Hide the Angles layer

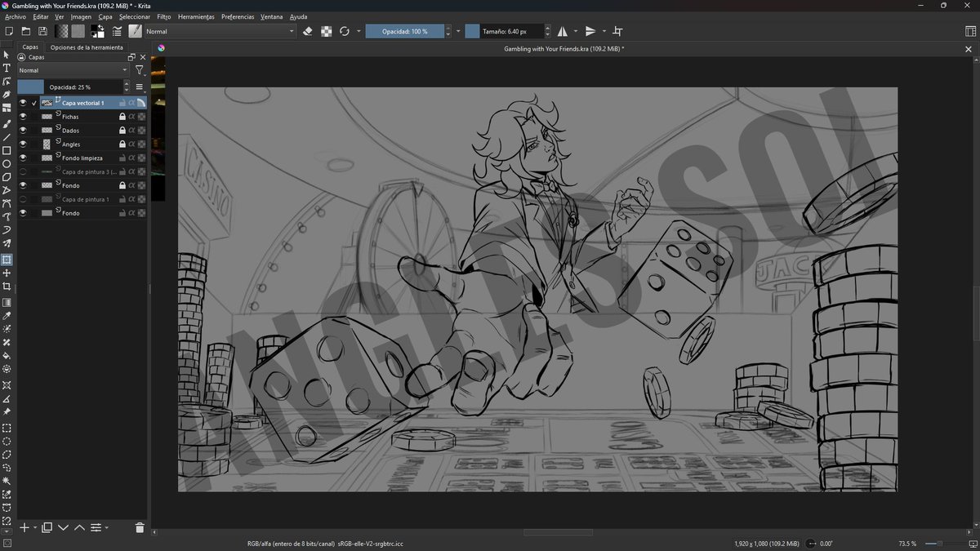click(x=23, y=144)
